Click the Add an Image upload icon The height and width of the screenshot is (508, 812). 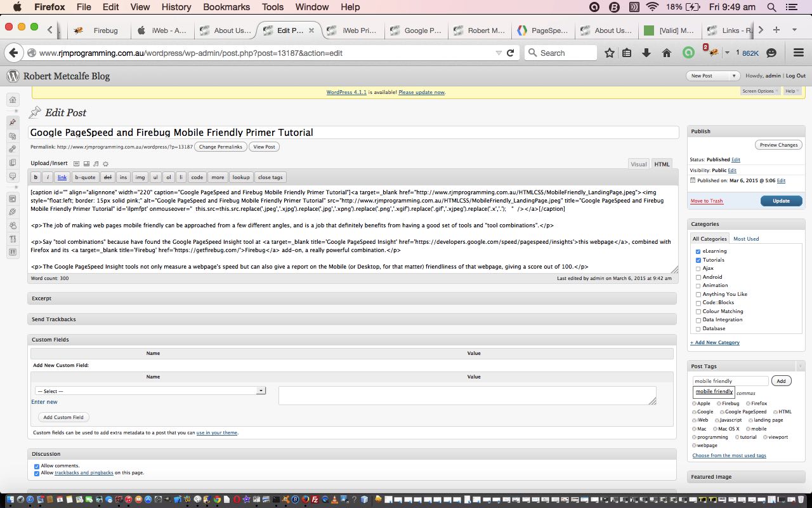point(76,164)
